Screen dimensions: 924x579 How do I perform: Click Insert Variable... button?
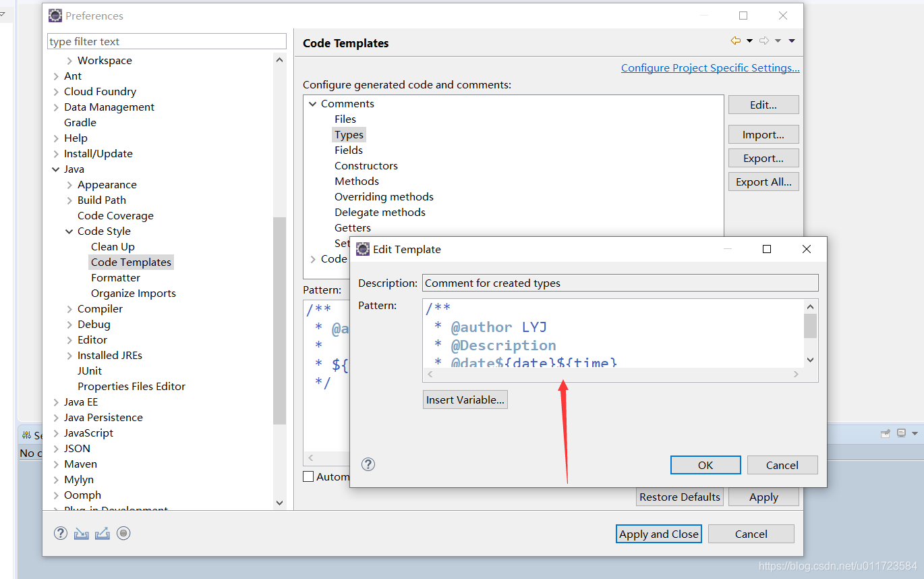pyautogui.click(x=465, y=399)
